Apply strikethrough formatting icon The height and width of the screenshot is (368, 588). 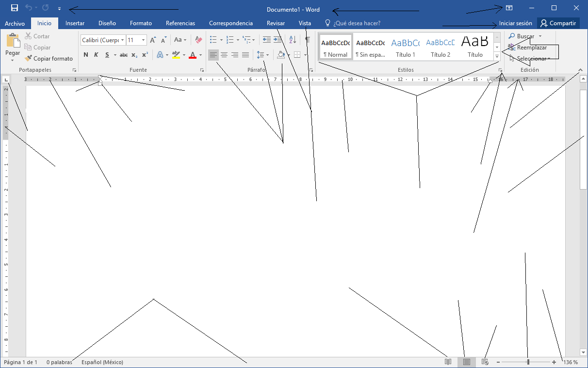point(123,55)
